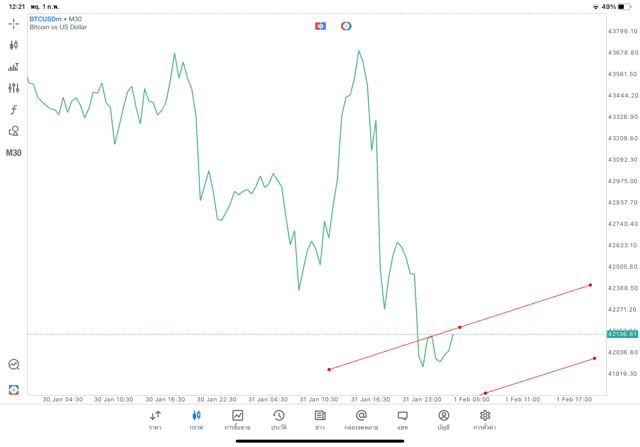This screenshot has width=640, height=447.
Task: Open the บัญชี account tab
Action: pos(443,419)
